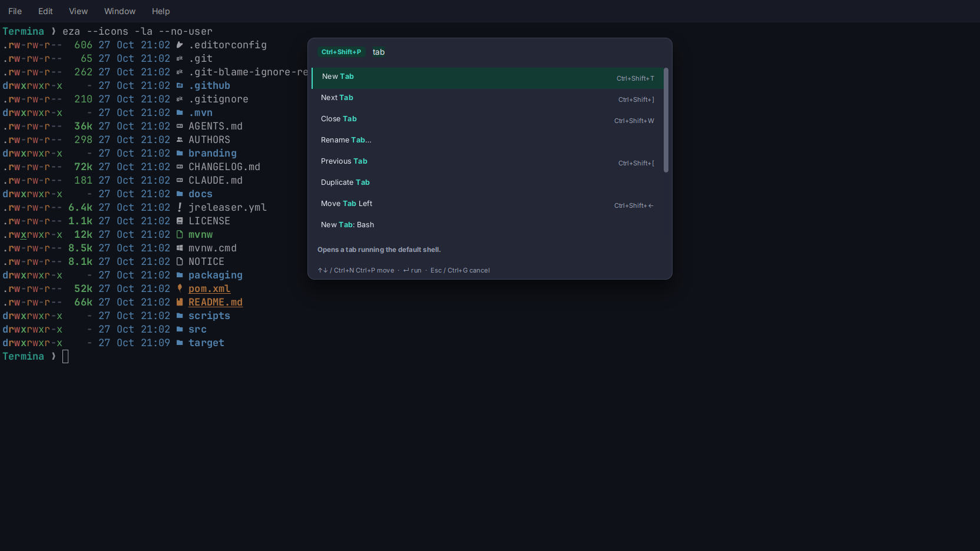Open the Help menu
This screenshot has width=980, height=551.
(x=161, y=11)
